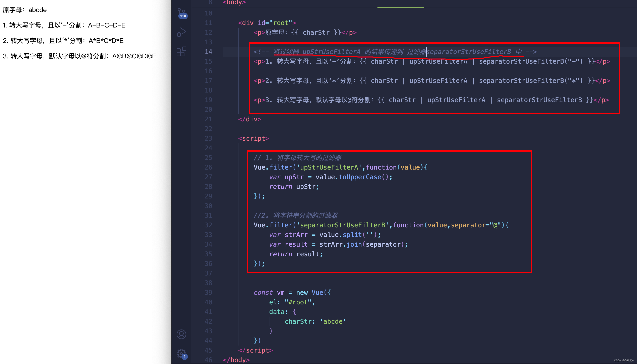Screen dimensions: 637x364
Task: Click the comment '//2. 将字符串分割的过滤器'
Action: (295, 216)
